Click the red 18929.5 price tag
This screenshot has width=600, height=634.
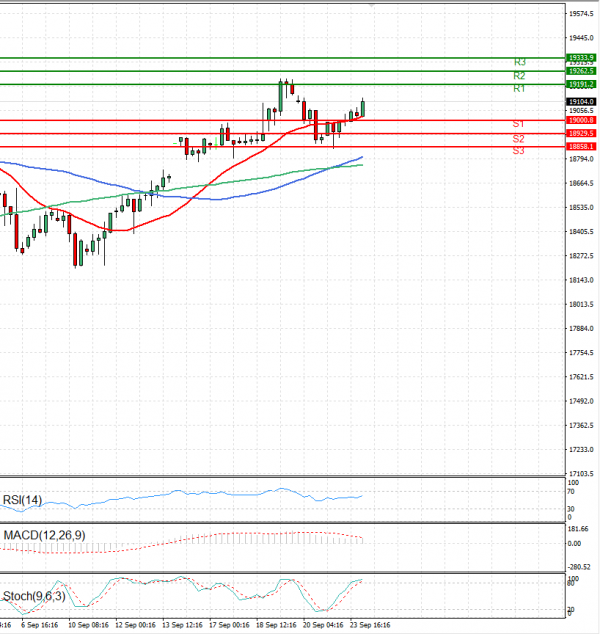pyautogui.click(x=581, y=133)
